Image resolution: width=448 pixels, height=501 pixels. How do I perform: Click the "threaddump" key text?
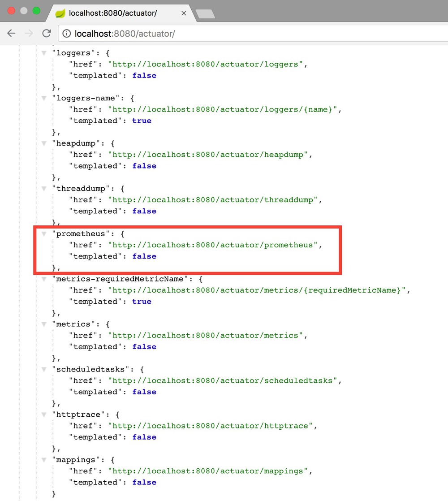pyautogui.click(x=81, y=189)
